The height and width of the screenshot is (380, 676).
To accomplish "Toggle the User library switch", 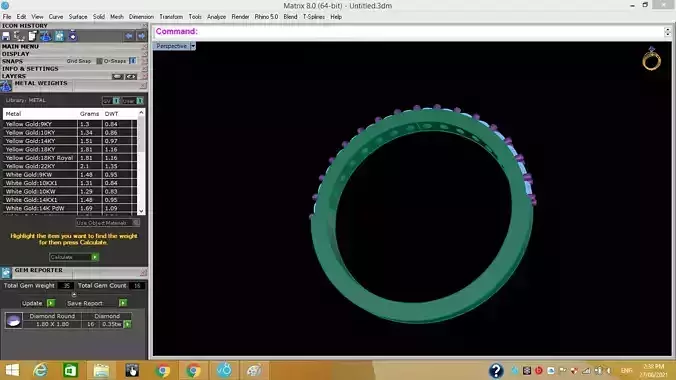I will (140, 101).
